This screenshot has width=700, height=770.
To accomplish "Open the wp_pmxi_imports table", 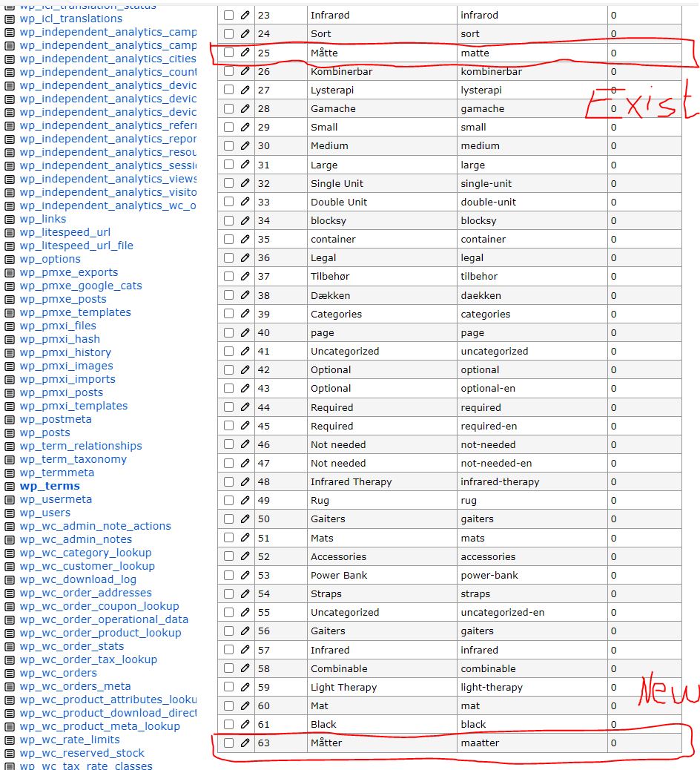I will [67, 379].
